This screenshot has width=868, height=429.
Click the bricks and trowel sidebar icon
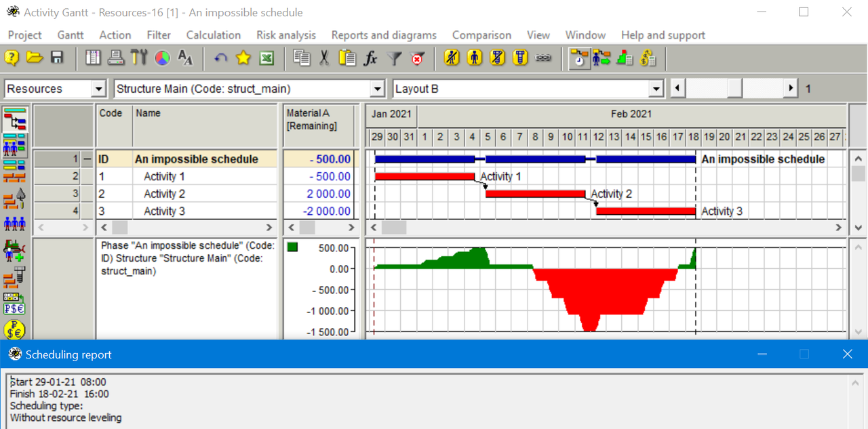[x=15, y=199]
